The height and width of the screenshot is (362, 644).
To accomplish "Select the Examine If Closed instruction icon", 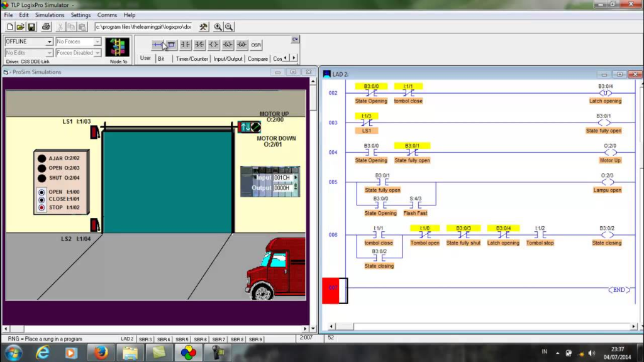I will pos(185,45).
